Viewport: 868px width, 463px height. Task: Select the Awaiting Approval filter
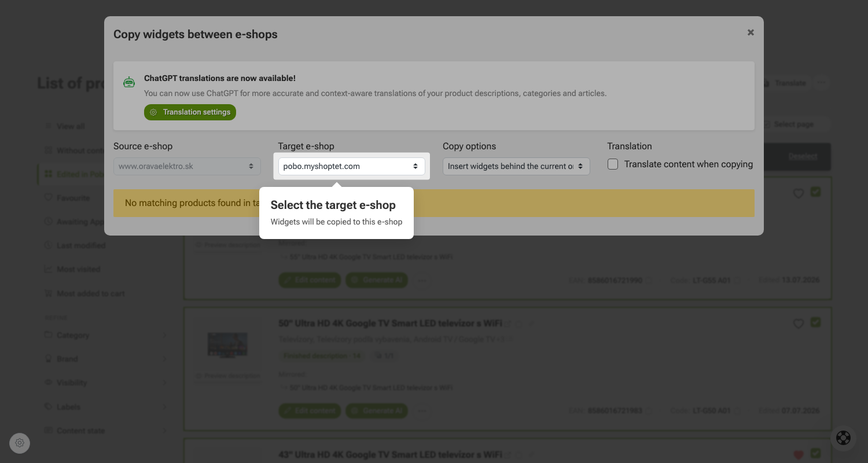[x=73, y=222]
